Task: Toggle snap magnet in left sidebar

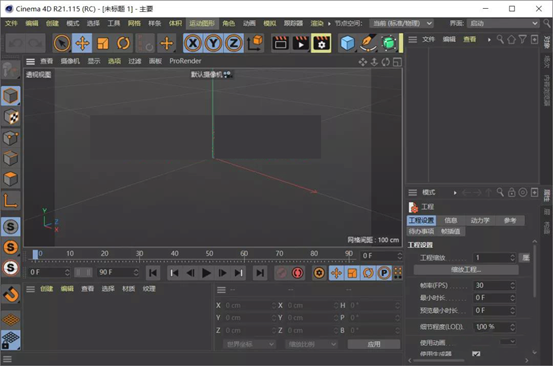Action: click(x=11, y=294)
